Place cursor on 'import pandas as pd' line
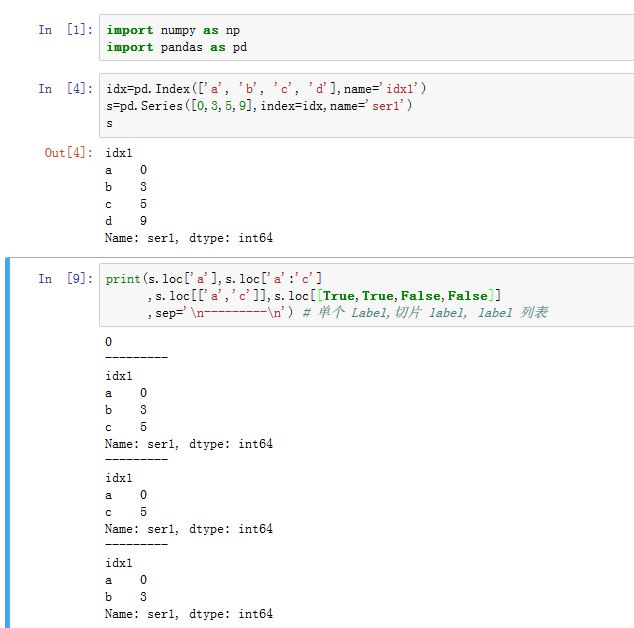 coord(176,47)
